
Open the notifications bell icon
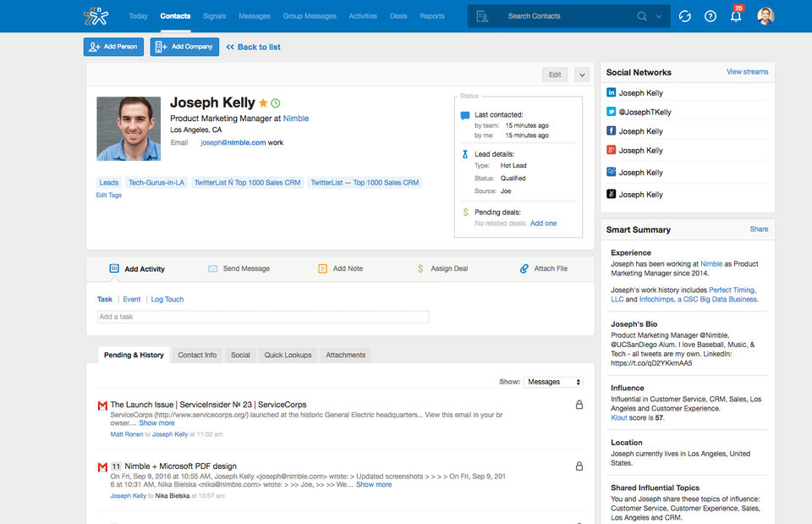[x=736, y=16]
